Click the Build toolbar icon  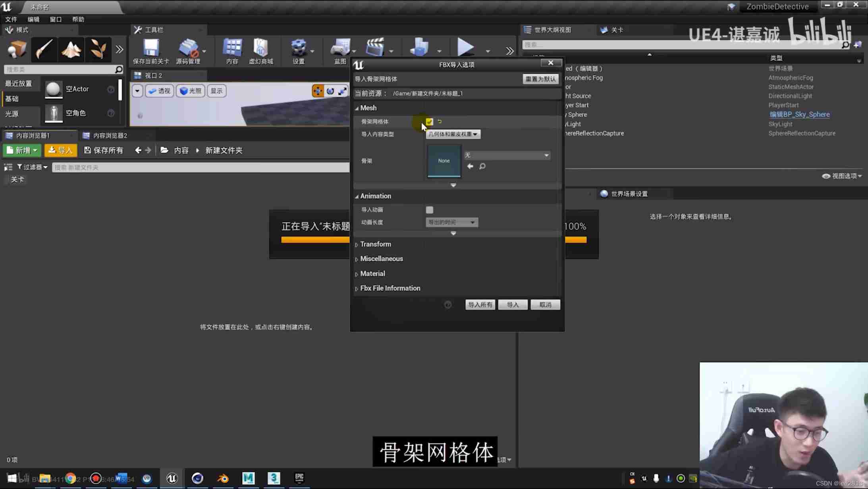pyautogui.click(x=419, y=48)
